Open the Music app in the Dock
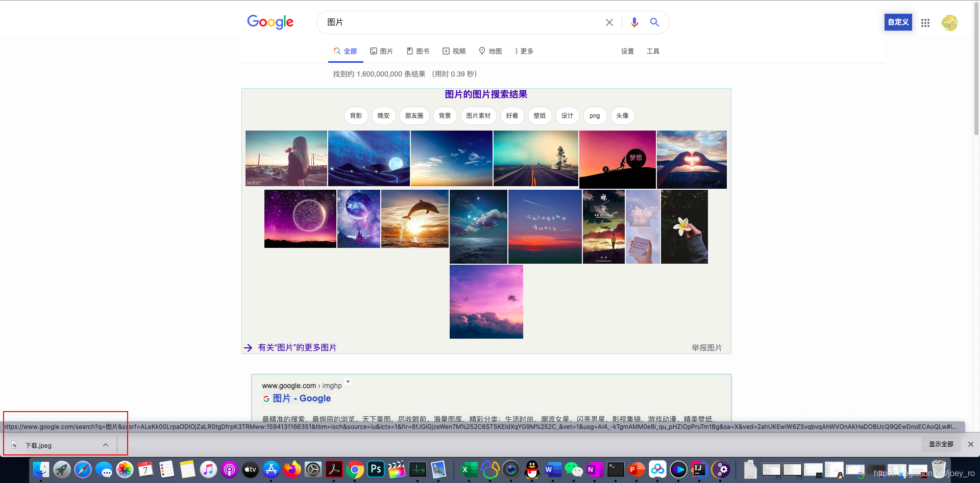Viewport: 980px width, 483px height. tap(208, 470)
